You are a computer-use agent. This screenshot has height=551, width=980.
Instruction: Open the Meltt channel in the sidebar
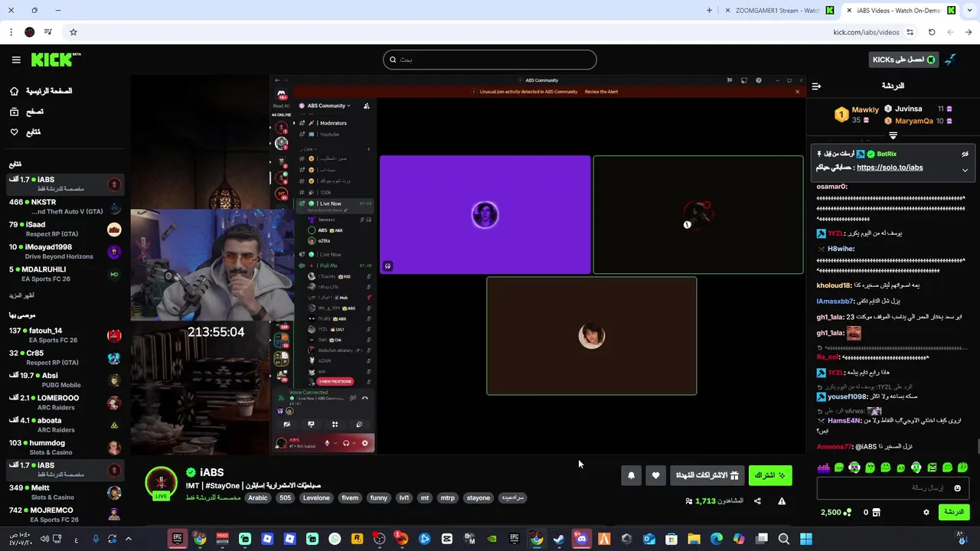pyautogui.click(x=64, y=492)
